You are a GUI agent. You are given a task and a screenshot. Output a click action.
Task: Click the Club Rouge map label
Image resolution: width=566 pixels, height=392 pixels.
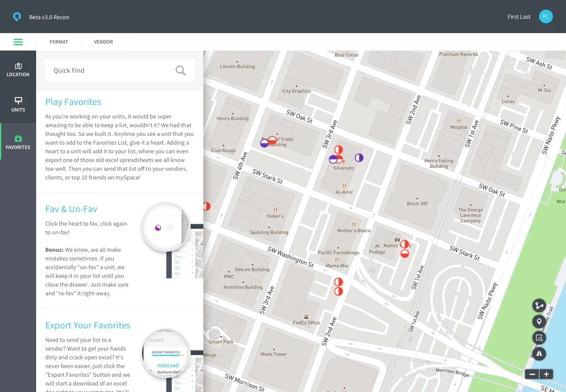point(223,151)
